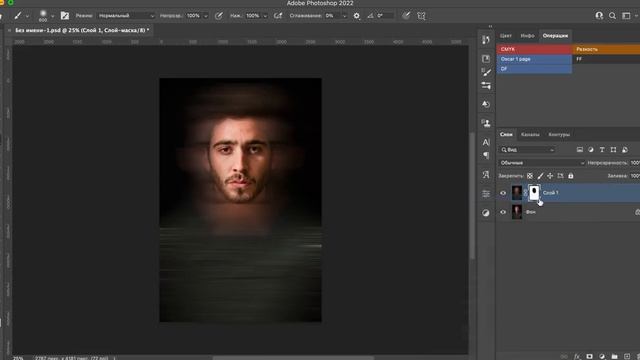Open layer blend mode 'Обычные' dropdown
The image size is (640, 360).
[x=542, y=163]
